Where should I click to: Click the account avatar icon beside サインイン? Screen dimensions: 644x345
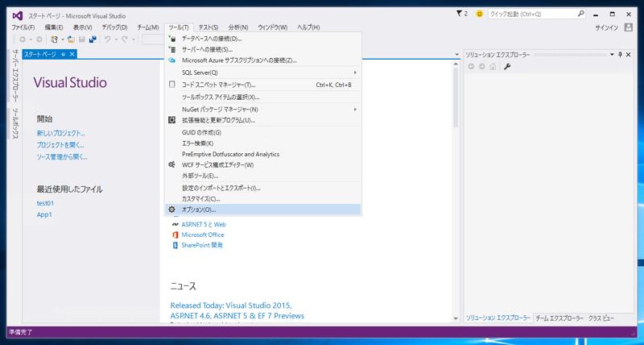[629, 27]
